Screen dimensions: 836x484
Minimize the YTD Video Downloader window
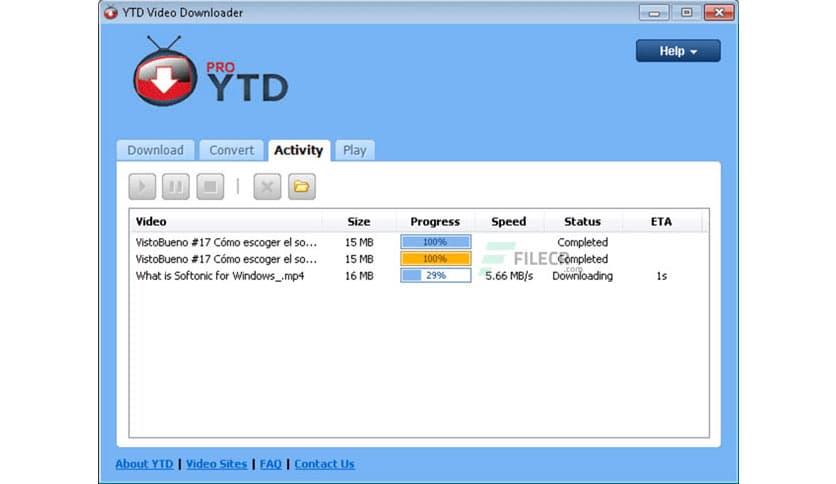point(654,12)
